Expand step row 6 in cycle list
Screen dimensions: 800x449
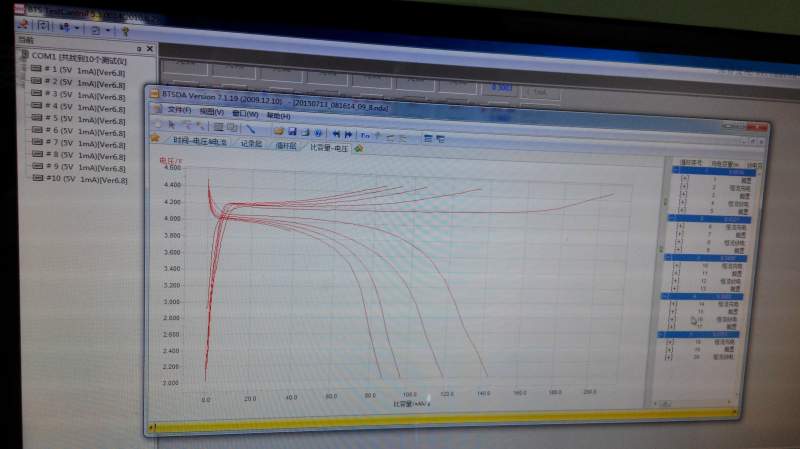point(680,226)
